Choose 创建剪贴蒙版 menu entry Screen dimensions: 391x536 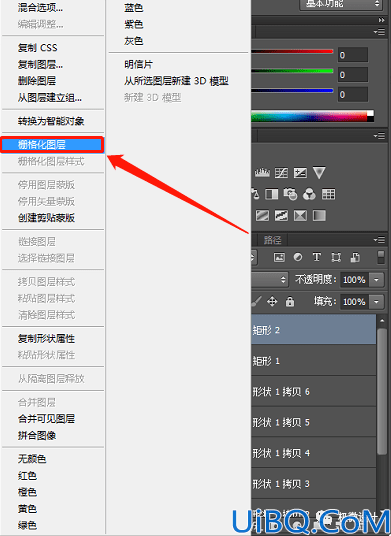click(x=46, y=218)
